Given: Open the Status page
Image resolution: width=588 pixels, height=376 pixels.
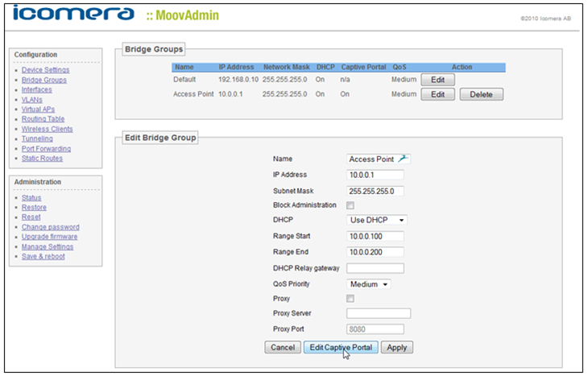Looking at the screenshot, I should point(31,197).
